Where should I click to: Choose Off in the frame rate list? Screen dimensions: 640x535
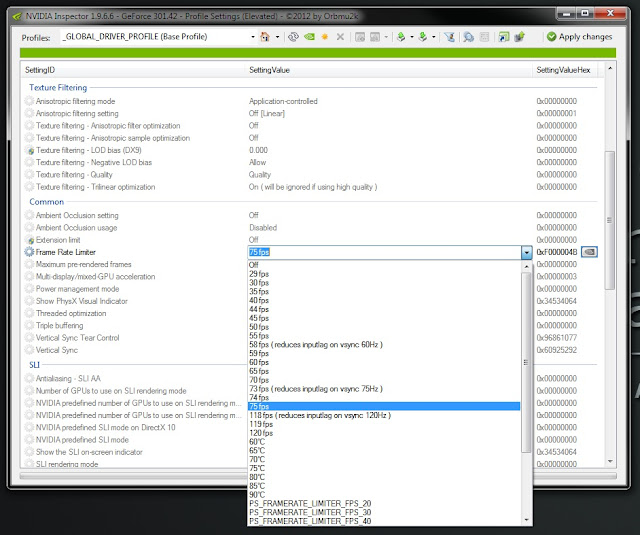[x=384, y=265]
